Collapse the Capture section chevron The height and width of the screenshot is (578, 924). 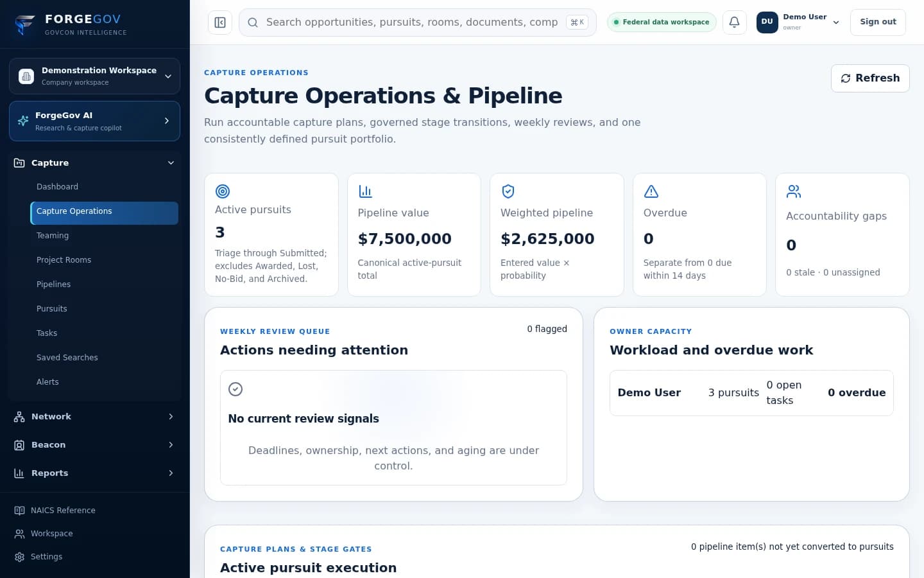(x=171, y=163)
